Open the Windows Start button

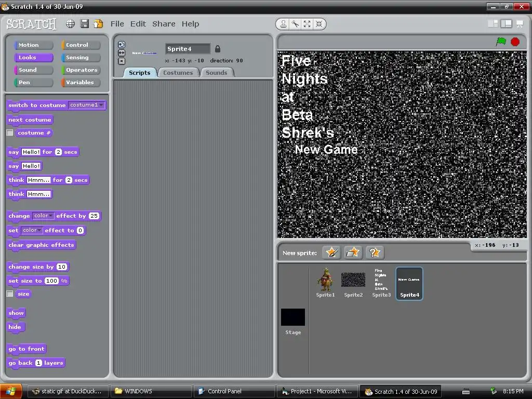click(x=11, y=392)
